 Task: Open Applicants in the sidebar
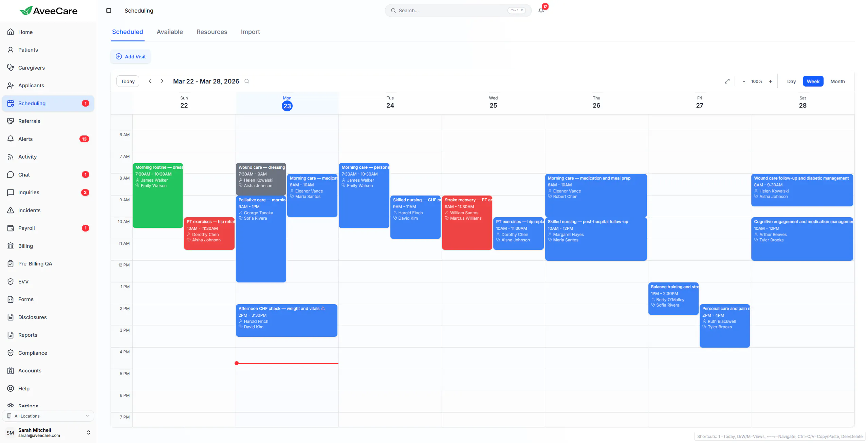click(48, 86)
